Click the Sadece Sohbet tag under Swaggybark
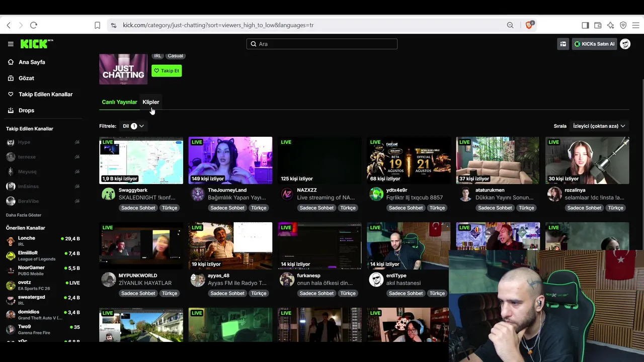The image size is (644, 362). click(x=138, y=208)
